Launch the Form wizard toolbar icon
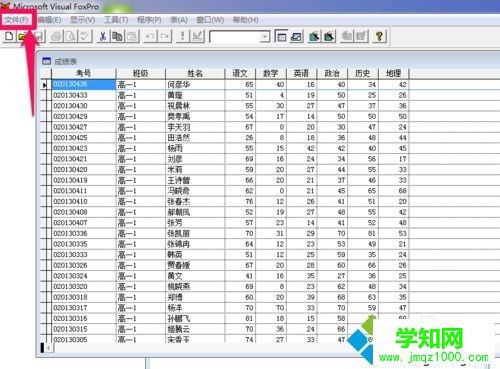 pos(314,36)
